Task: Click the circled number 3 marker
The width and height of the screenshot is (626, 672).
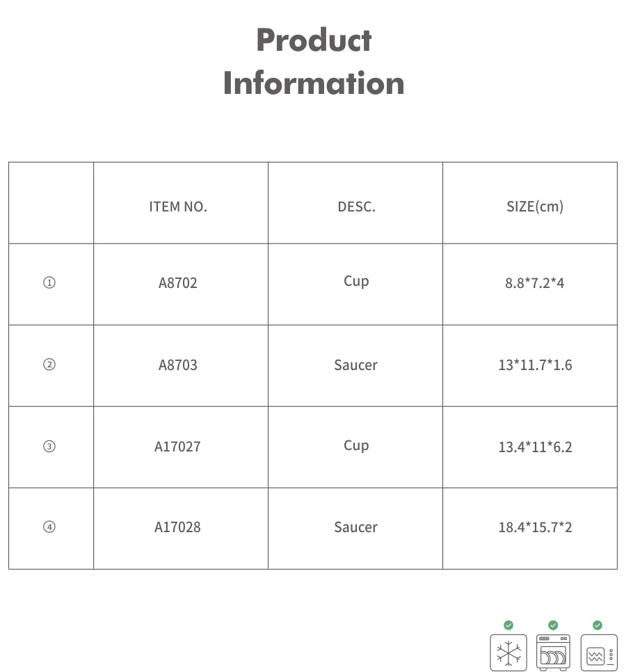Action: tap(49, 446)
